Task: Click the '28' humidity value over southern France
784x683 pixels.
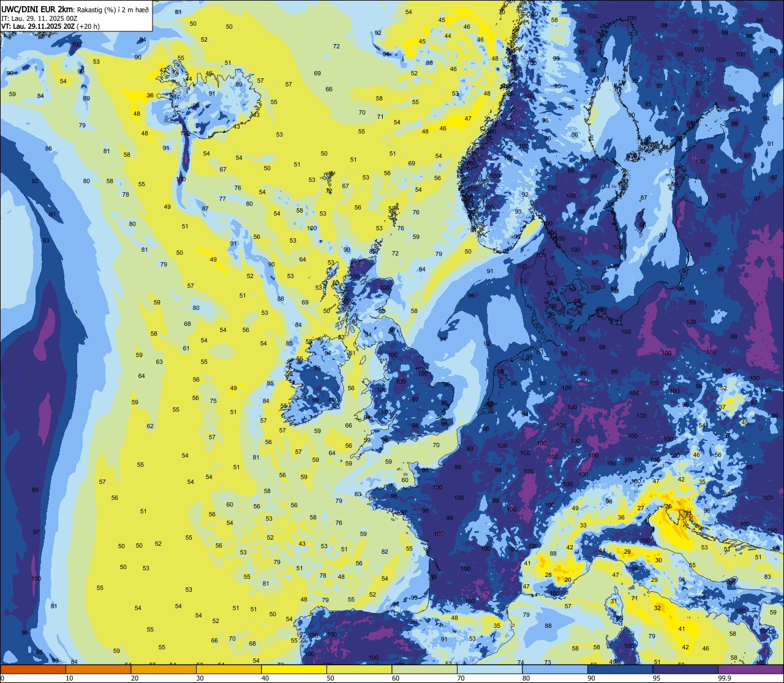Action: (548, 575)
